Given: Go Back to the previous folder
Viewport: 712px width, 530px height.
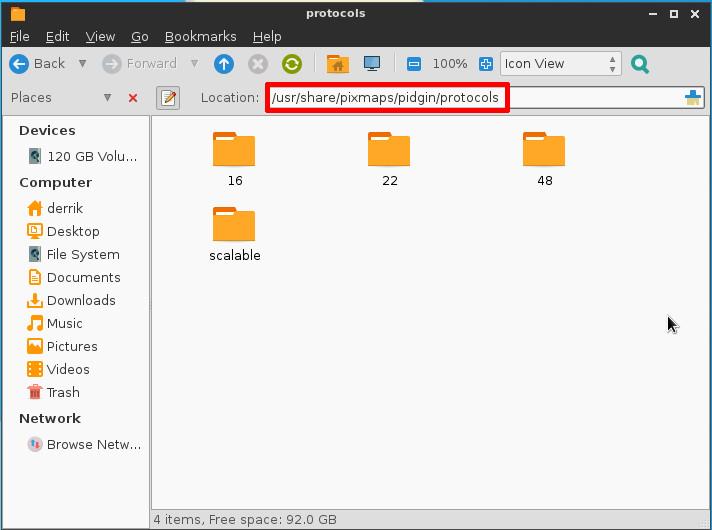Looking at the screenshot, I should point(38,64).
